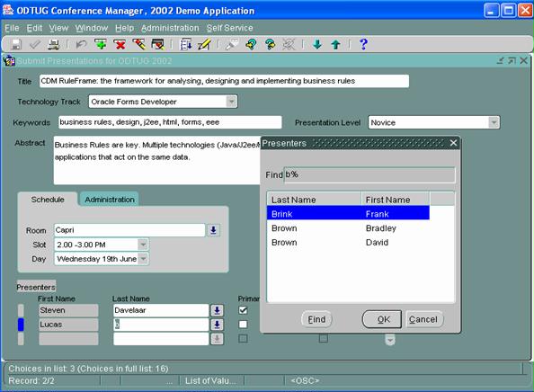Select record indicator for Steven row

point(21,310)
